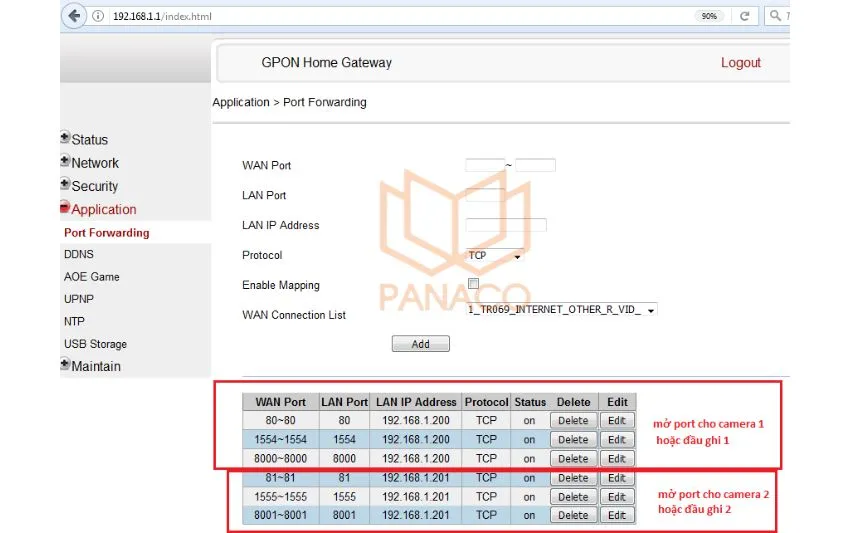Edit the 8000~8000 port rule
The height and width of the screenshot is (533, 850).
click(x=617, y=459)
